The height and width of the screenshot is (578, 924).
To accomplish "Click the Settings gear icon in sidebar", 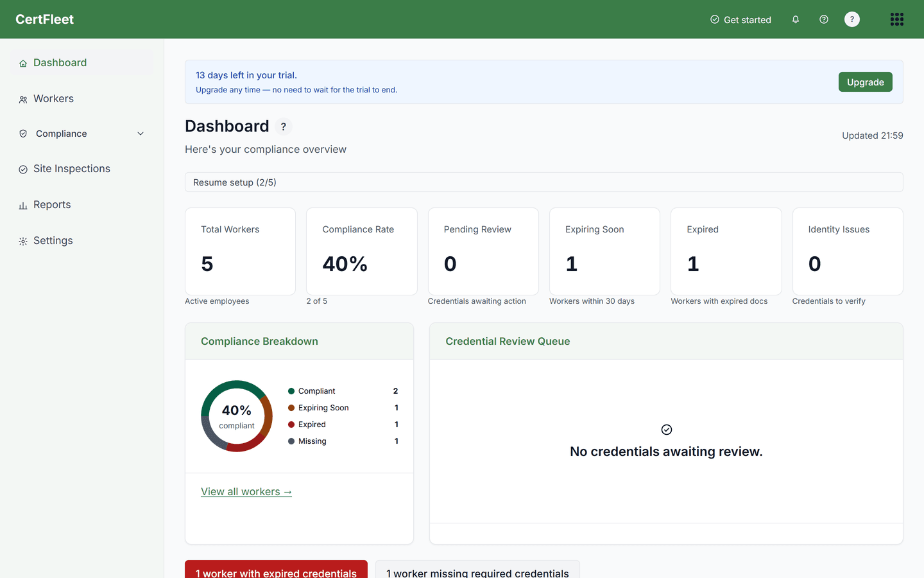I will point(23,241).
